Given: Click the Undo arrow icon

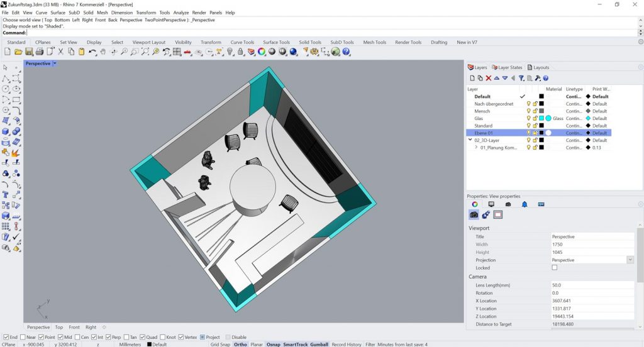Looking at the screenshot, I should click(x=92, y=52).
